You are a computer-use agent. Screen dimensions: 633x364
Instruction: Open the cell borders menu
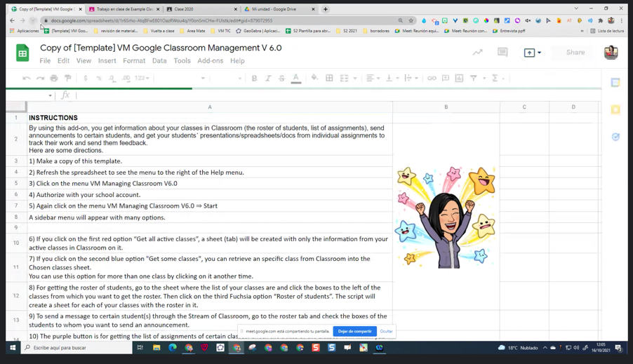[x=329, y=79]
